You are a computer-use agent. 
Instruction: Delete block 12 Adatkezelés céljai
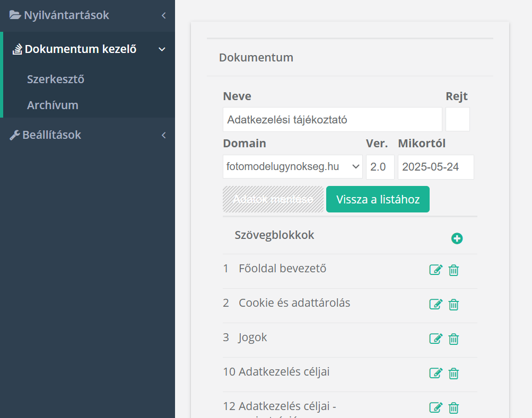[453, 407]
